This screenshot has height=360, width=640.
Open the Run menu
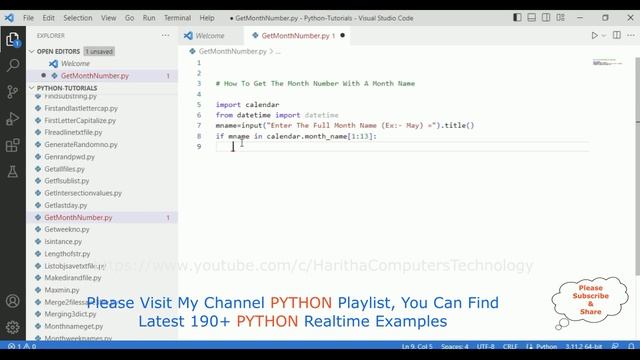click(149, 18)
